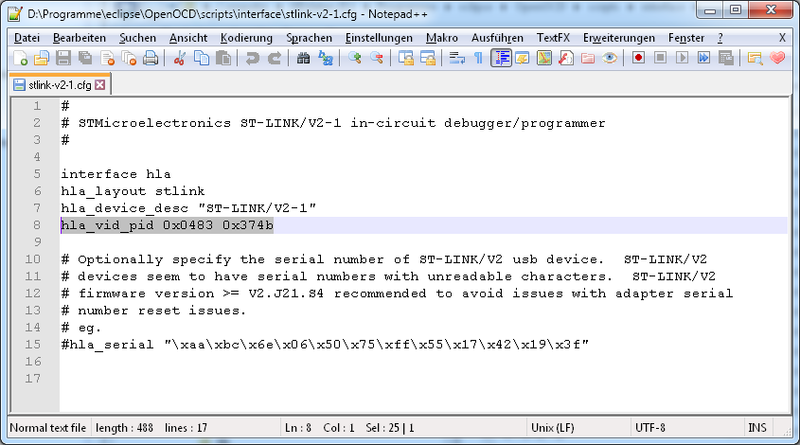The height and width of the screenshot is (445, 800).
Task: Click the Save floppy disk icon
Action: pyautogui.click(x=63, y=58)
